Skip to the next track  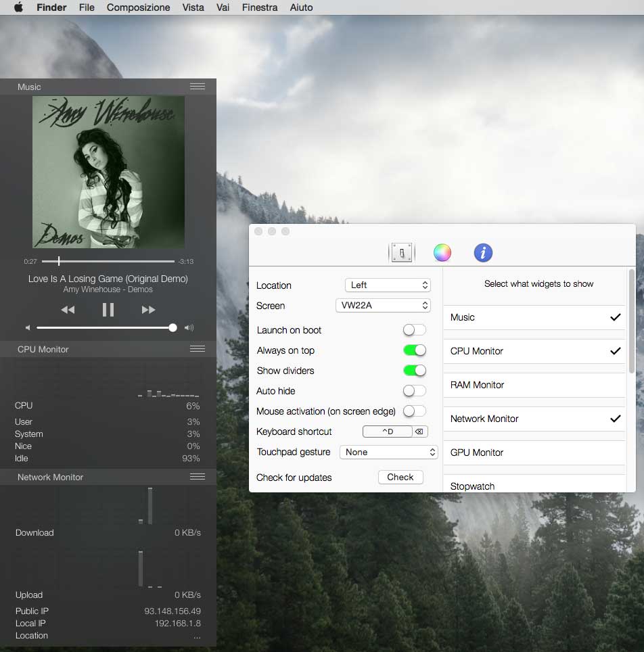click(149, 310)
